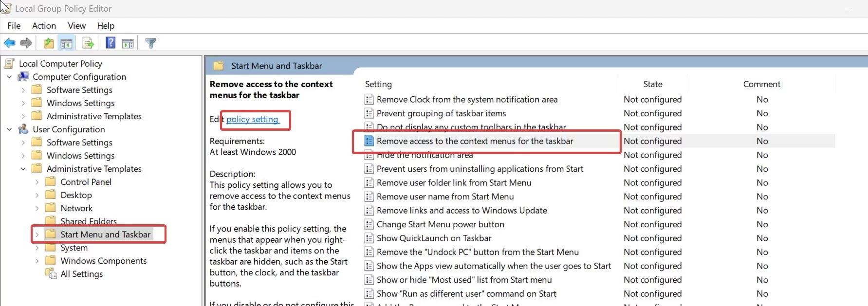Select Remove the "Undock PC" button setting
The width and height of the screenshot is (868, 306).
478,252
